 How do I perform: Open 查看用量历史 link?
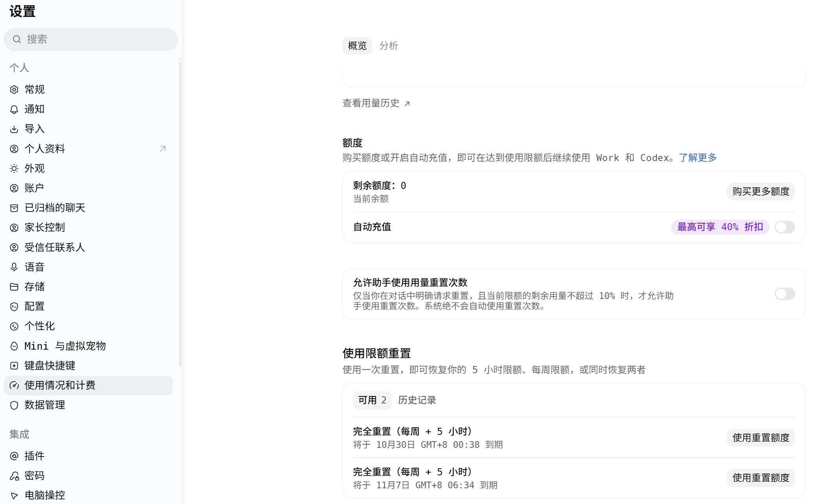(x=376, y=103)
